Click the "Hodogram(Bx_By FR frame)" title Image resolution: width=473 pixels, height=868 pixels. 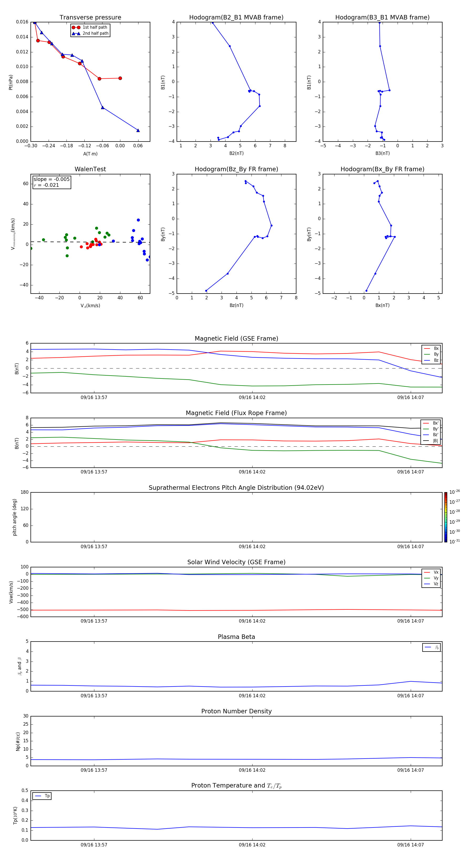382,169
